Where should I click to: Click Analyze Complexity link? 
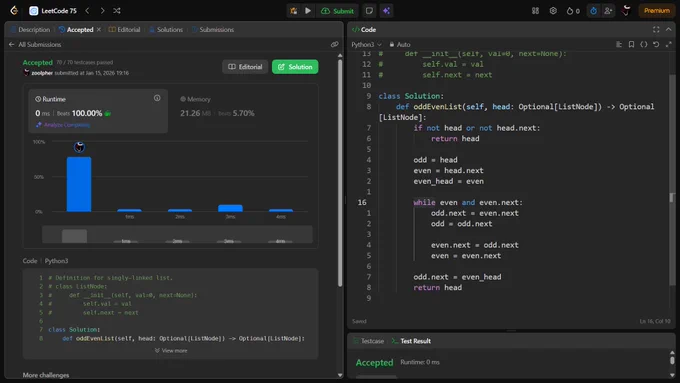pos(63,125)
